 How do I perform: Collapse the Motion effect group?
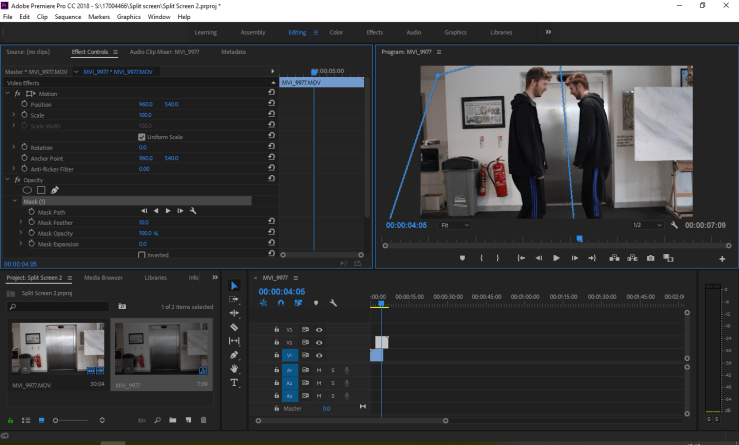tap(8, 93)
